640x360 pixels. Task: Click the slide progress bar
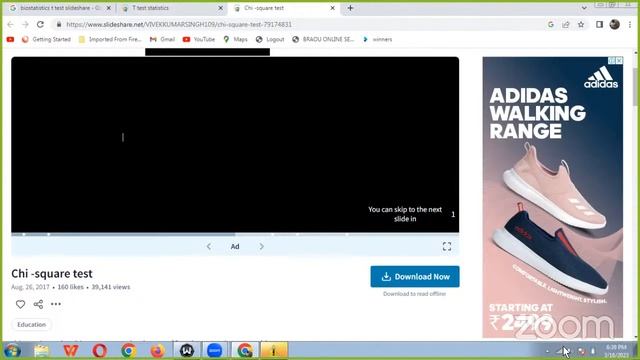pyautogui.click(x=235, y=235)
